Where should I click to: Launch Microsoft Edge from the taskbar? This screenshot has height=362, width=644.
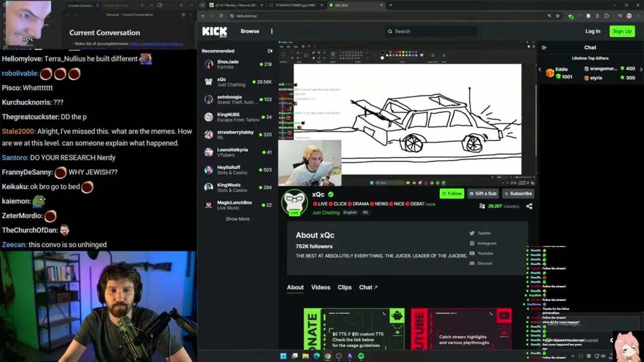316,356
